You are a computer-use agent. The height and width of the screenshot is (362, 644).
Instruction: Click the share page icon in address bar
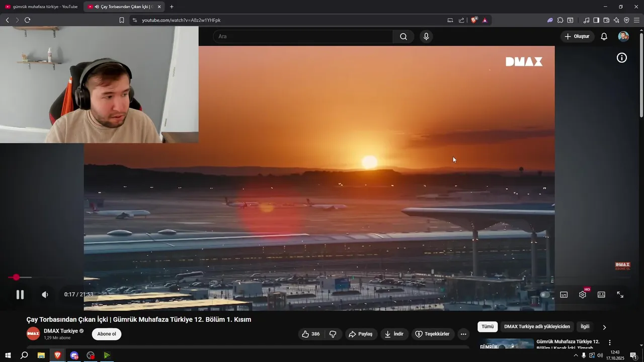(x=461, y=20)
